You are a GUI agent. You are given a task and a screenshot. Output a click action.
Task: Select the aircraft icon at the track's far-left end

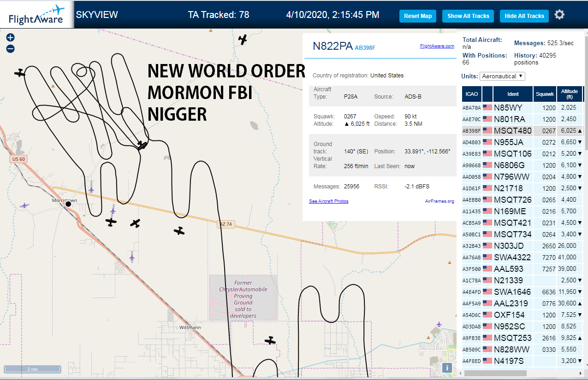click(x=19, y=72)
